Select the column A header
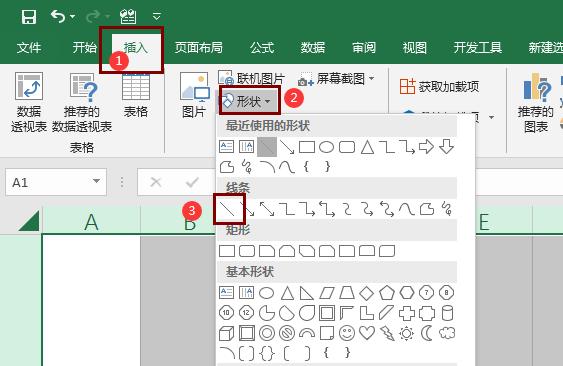The width and height of the screenshot is (563, 366). point(91,222)
